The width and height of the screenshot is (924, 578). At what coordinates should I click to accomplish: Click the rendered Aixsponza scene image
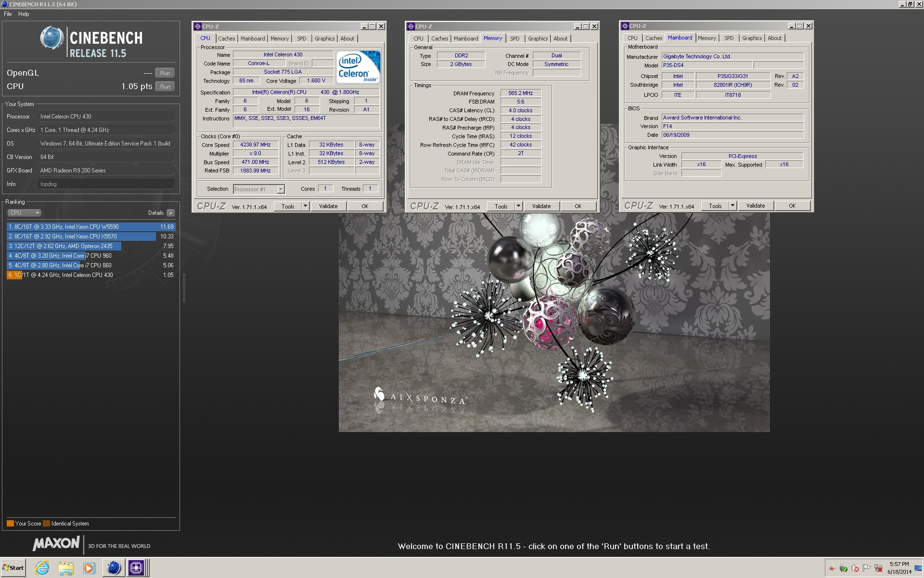(554, 322)
